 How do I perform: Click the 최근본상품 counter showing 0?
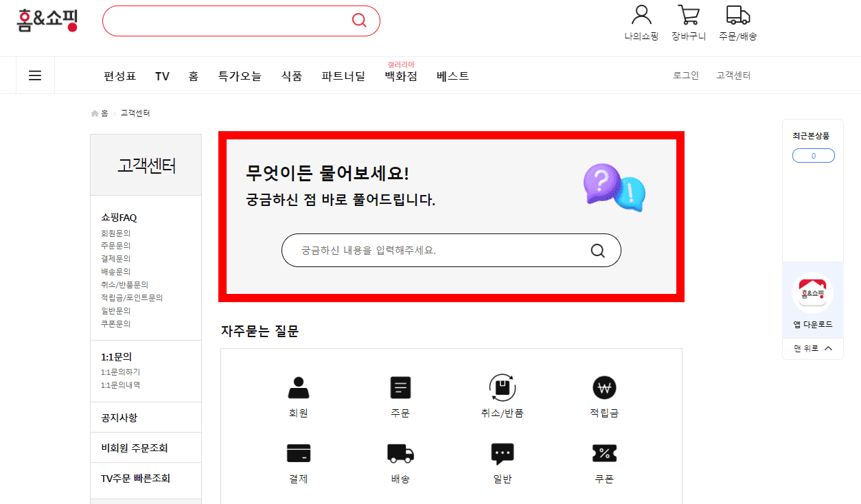813,155
